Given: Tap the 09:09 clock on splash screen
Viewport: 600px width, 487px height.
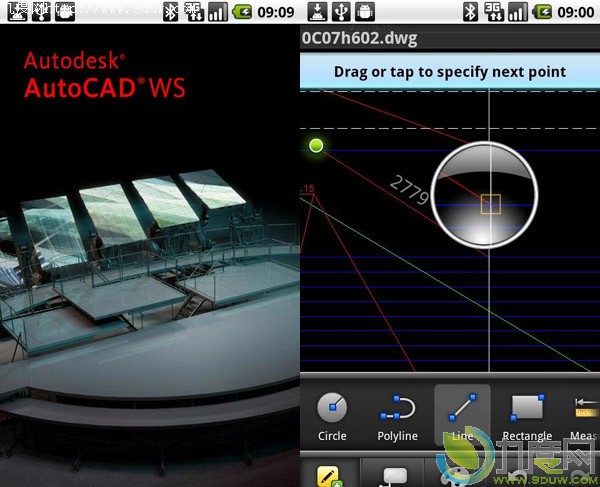Looking at the screenshot, I should click(x=276, y=12).
